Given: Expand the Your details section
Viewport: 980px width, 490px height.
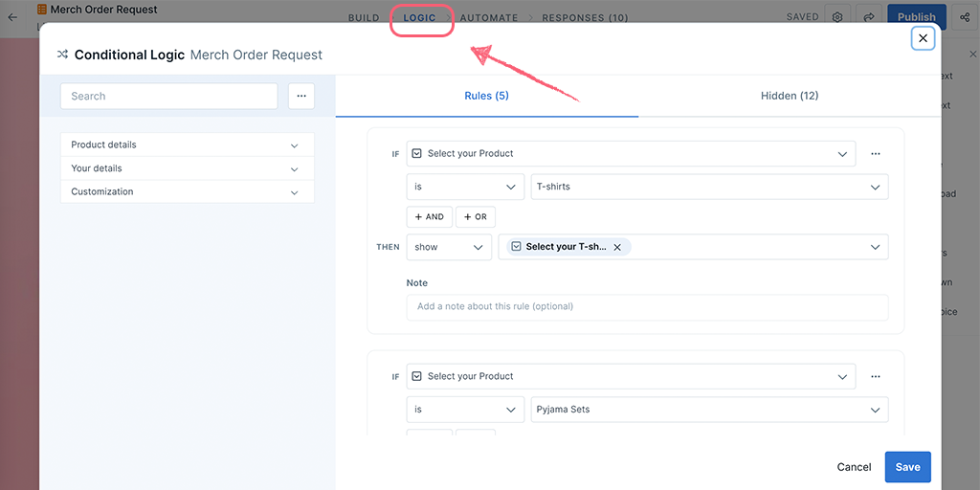Looking at the screenshot, I should click(x=187, y=168).
